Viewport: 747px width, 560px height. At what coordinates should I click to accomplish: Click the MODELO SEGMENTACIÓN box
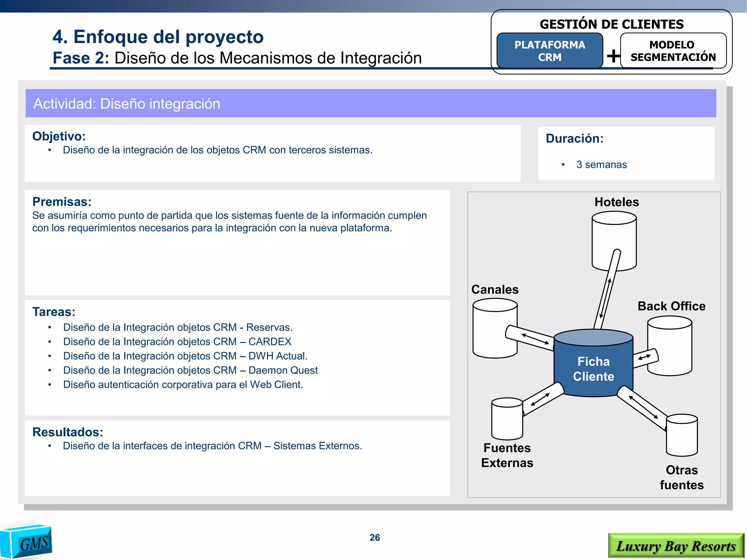click(673, 51)
